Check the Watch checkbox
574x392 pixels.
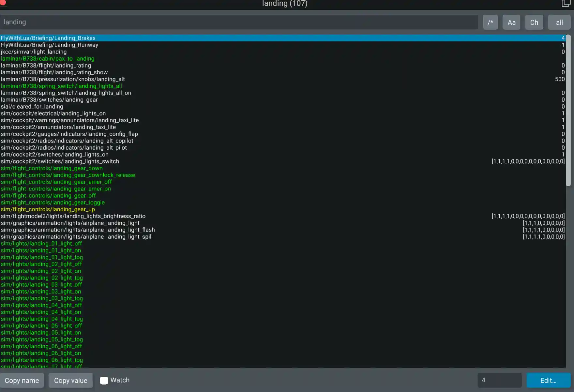click(x=104, y=380)
